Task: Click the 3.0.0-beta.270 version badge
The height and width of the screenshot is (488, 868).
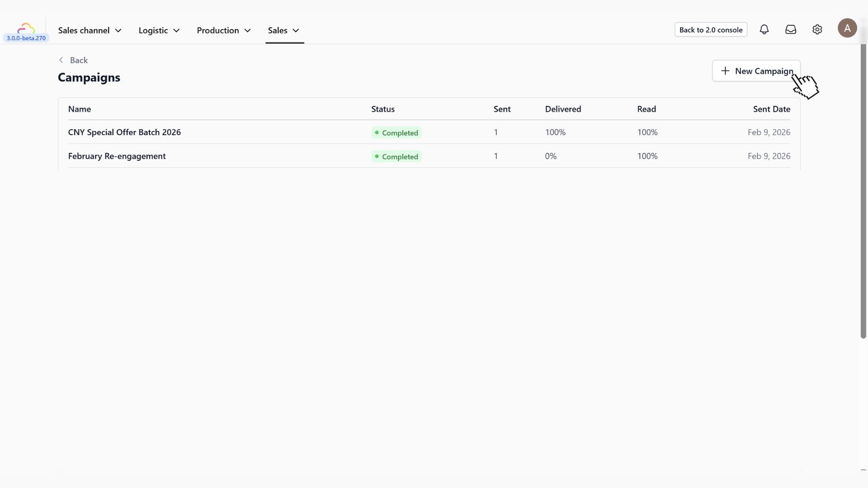Action: [26, 38]
